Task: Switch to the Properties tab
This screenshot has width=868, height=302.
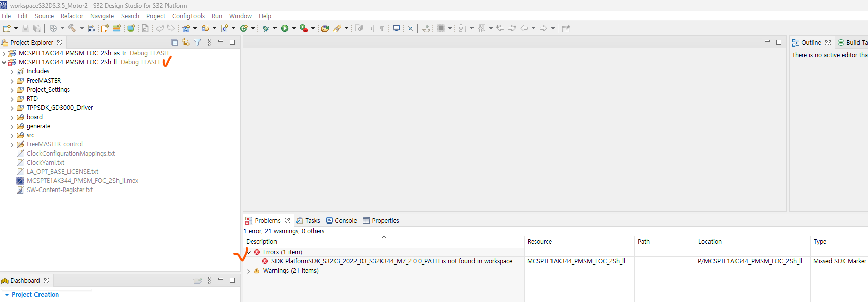Action: point(381,221)
